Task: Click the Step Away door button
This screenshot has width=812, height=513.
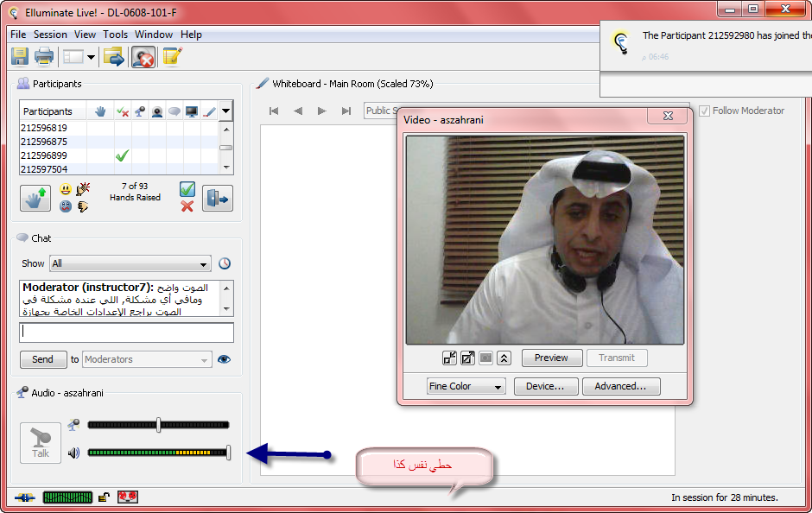Action: 218,198
